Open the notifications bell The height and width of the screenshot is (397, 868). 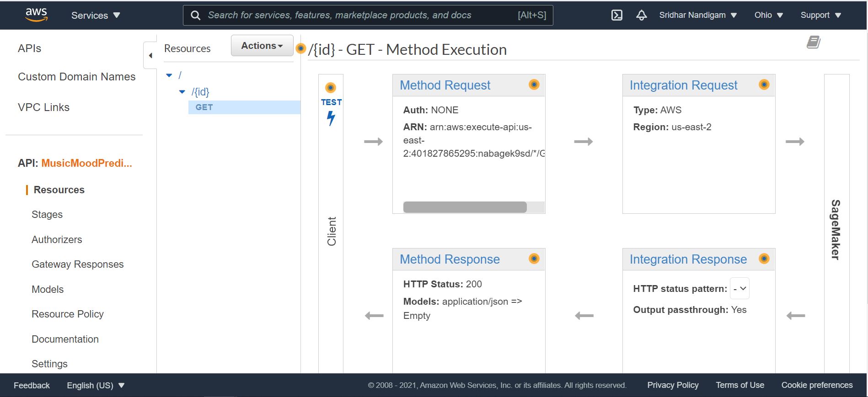tap(642, 15)
